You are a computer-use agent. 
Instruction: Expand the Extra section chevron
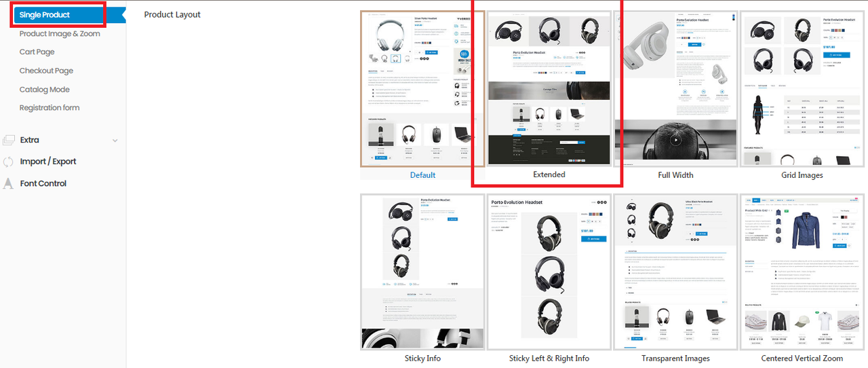tap(115, 141)
